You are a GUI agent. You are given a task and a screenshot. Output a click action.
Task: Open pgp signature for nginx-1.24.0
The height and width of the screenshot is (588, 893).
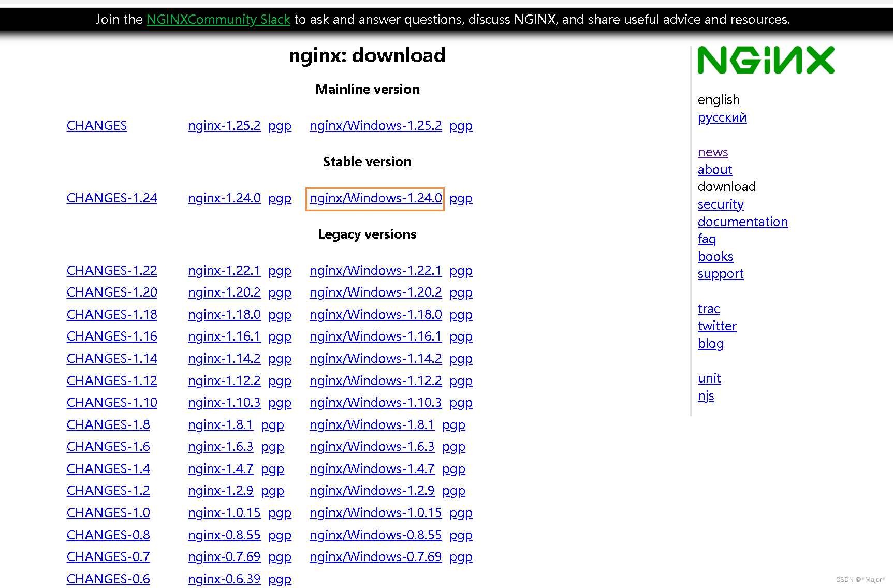pos(280,199)
